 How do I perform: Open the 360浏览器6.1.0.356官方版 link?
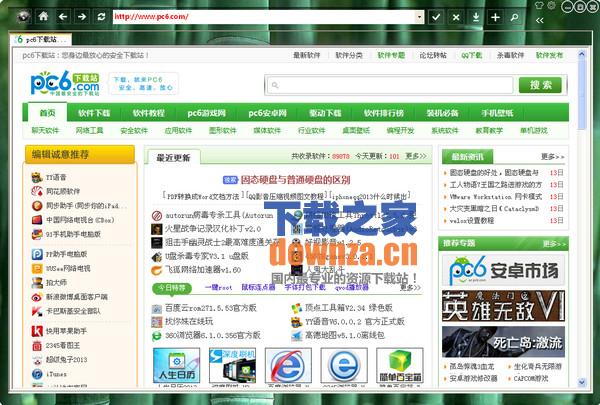[x=213, y=335]
